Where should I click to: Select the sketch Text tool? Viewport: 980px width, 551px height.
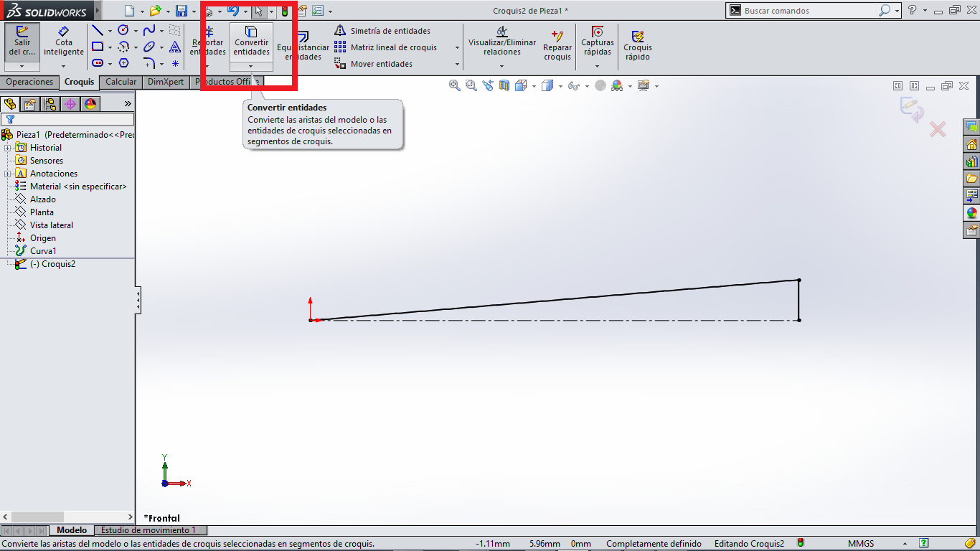coord(175,47)
